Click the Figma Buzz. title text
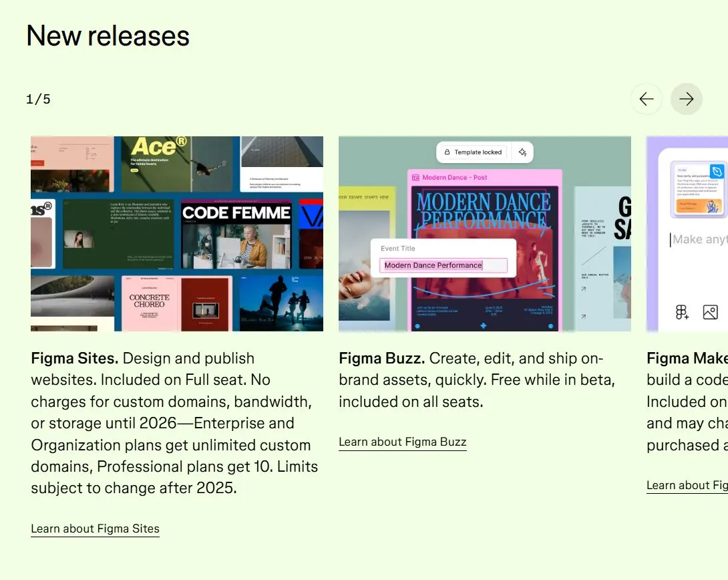This screenshot has height=580, width=728. pos(382,359)
